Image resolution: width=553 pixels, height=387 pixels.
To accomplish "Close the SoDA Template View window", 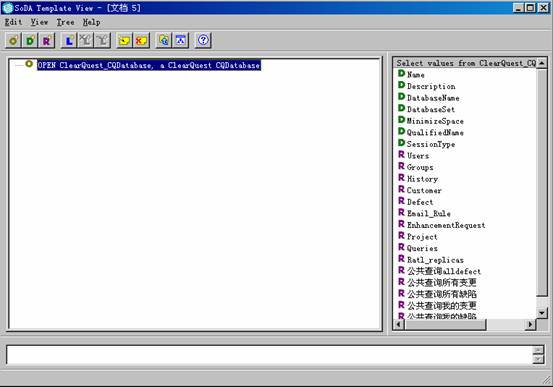I will coord(543,8).
